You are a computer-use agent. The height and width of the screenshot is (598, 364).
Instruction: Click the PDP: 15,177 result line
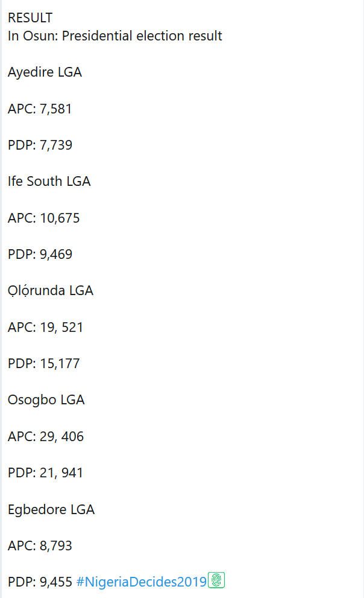(x=43, y=364)
